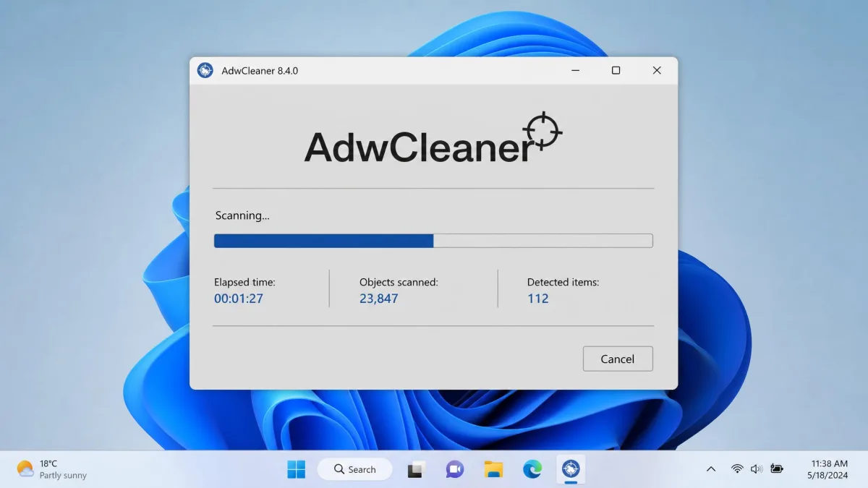This screenshot has width=868, height=488.
Task: Click the battery status icon
Action: pos(777,469)
